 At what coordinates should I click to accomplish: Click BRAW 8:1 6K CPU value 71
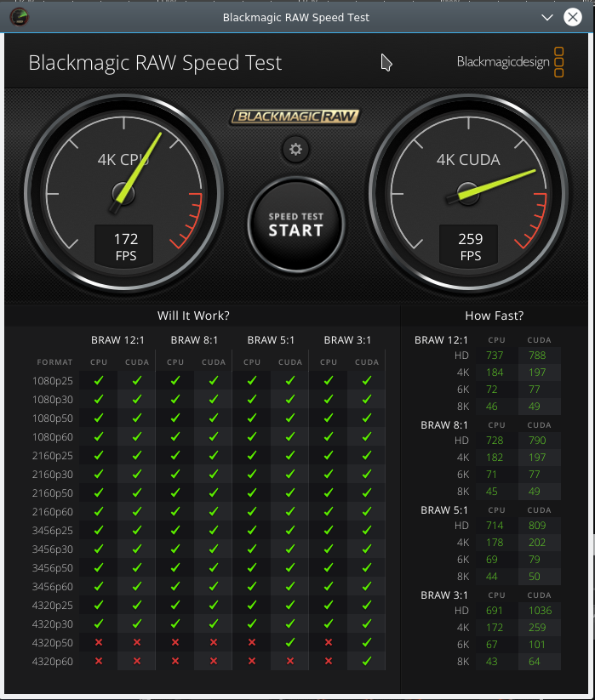pos(491,475)
